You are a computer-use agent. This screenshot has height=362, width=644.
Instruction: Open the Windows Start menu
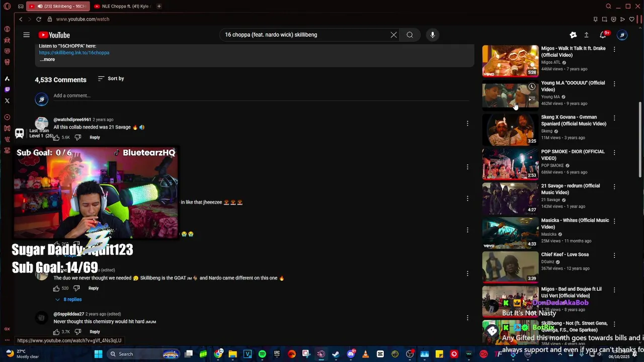(99, 354)
